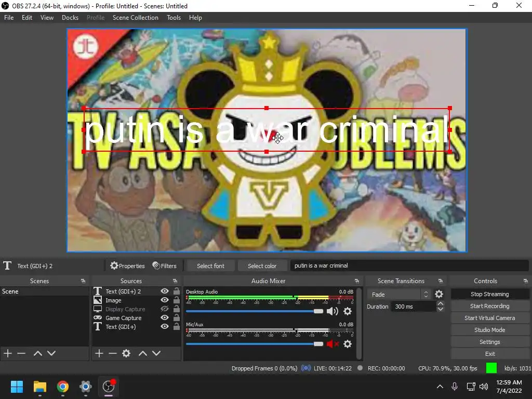The width and height of the screenshot is (532, 399).
Task: Enable Studio Mode
Action: pyautogui.click(x=489, y=330)
